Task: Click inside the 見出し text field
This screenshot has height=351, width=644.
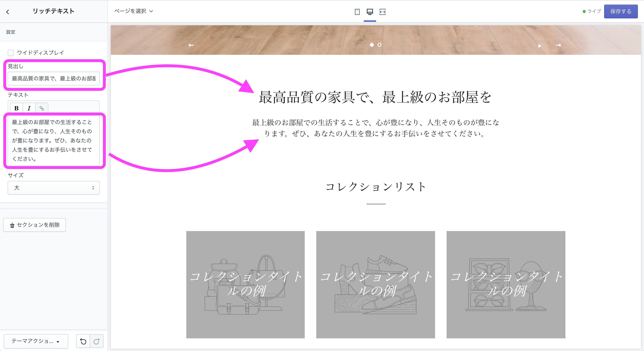Action: (x=53, y=79)
